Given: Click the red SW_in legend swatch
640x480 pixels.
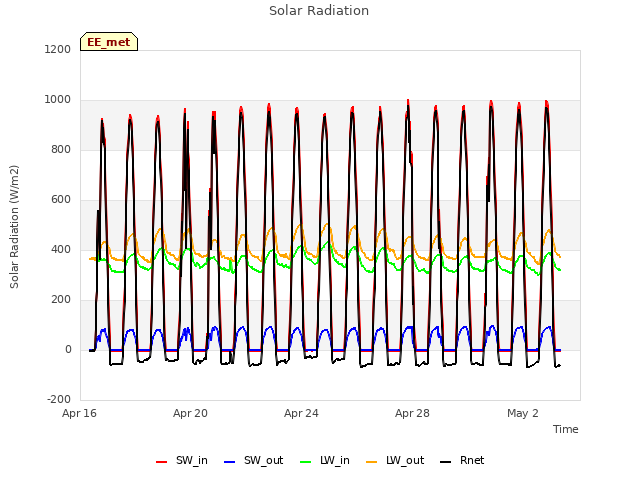Looking at the screenshot, I should point(162,462).
